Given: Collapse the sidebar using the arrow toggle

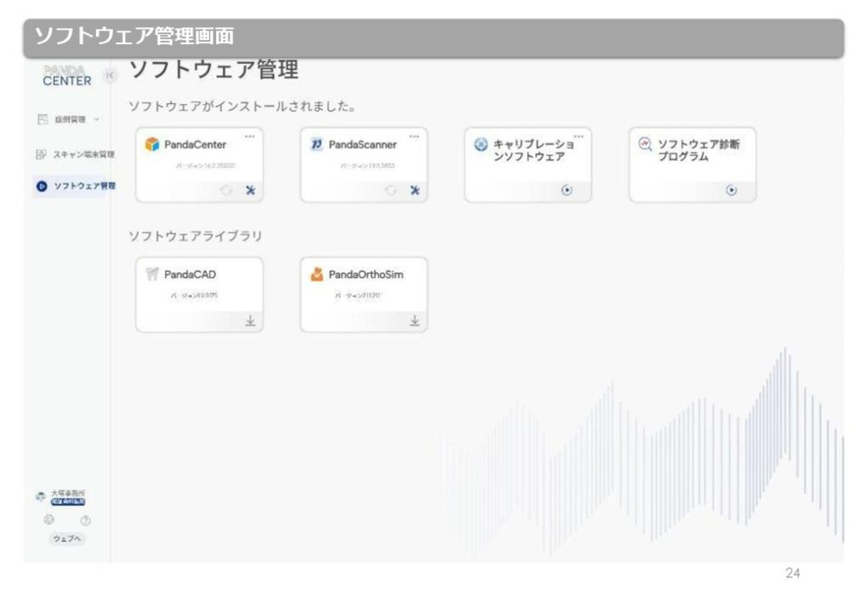Looking at the screenshot, I should coord(109,75).
